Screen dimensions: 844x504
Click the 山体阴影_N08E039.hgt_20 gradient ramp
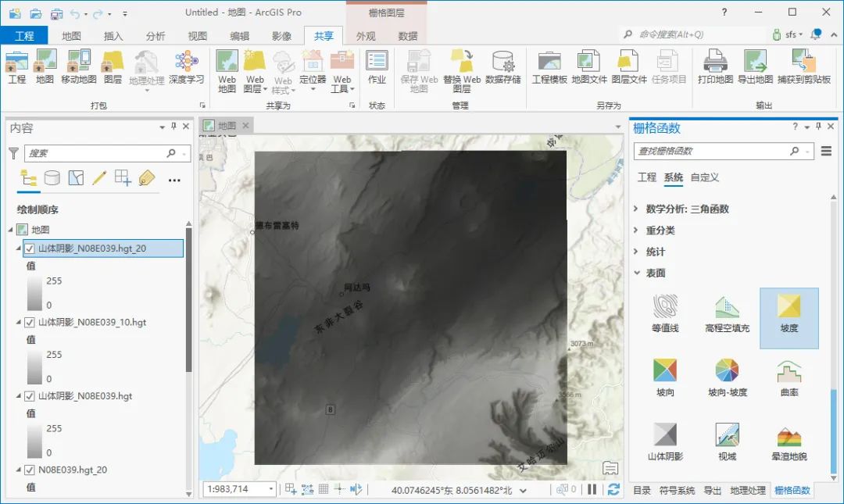pos(34,293)
